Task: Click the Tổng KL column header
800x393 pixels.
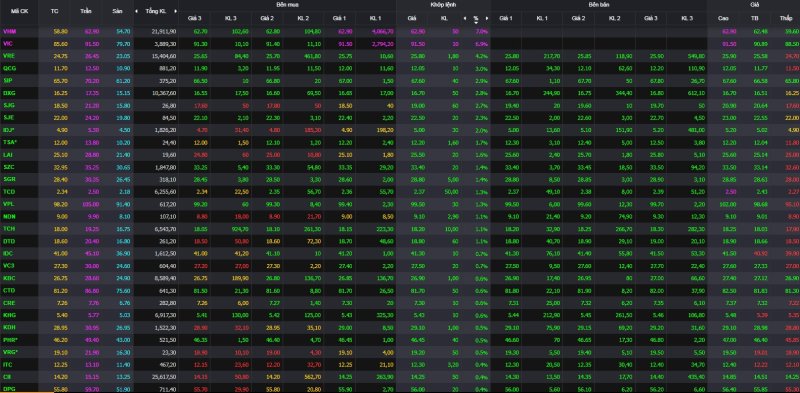Action: click(x=156, y=11)
